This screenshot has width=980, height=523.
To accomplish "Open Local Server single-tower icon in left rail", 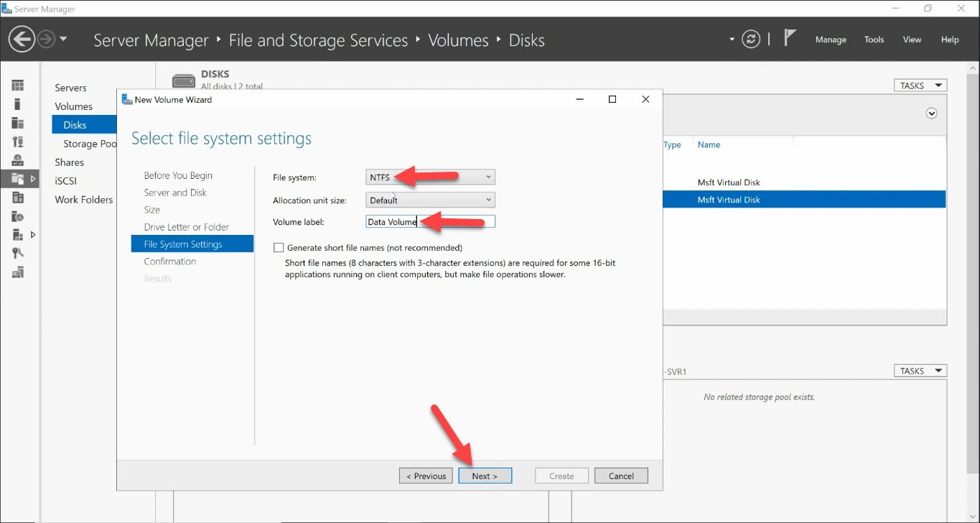I will (x=18, y=104).
